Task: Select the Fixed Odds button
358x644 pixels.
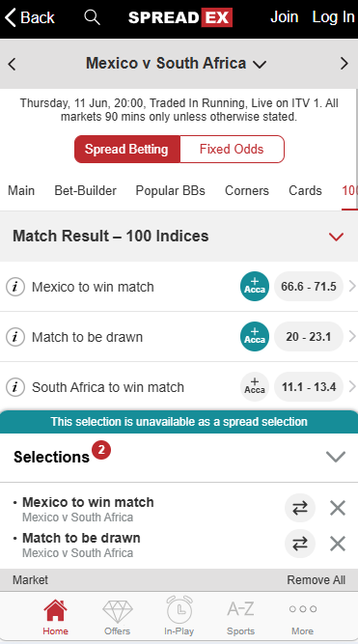Action: click(232, 149)
